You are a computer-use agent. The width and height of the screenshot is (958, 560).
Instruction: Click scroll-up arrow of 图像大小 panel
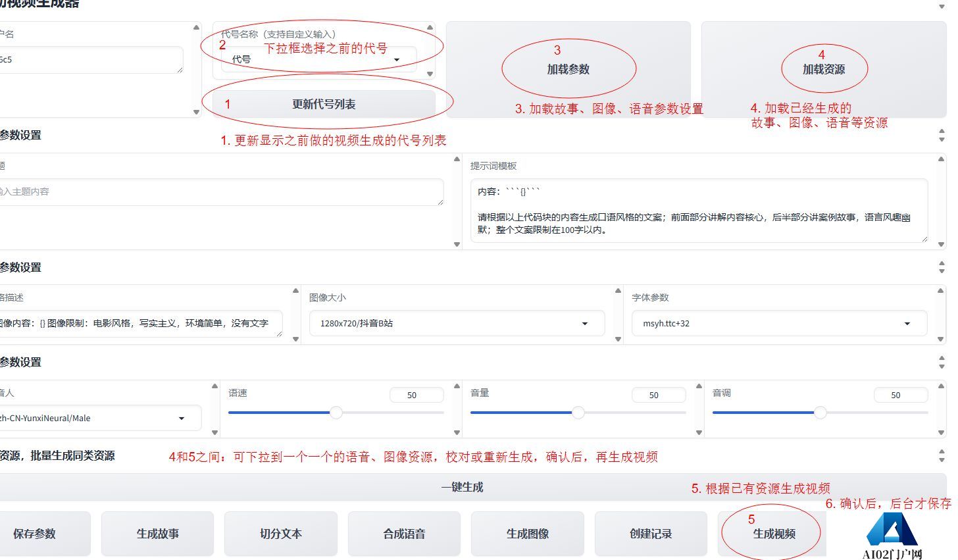pos(618,290)
